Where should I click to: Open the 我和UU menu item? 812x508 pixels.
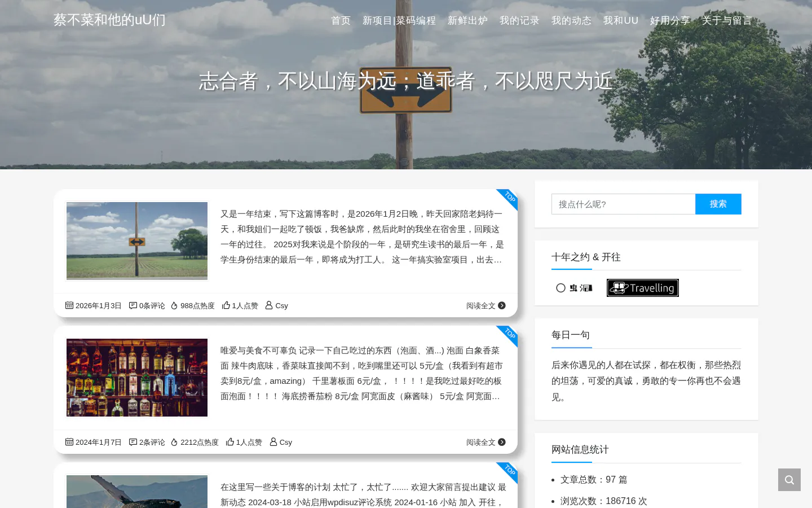[x=621, y=21]
